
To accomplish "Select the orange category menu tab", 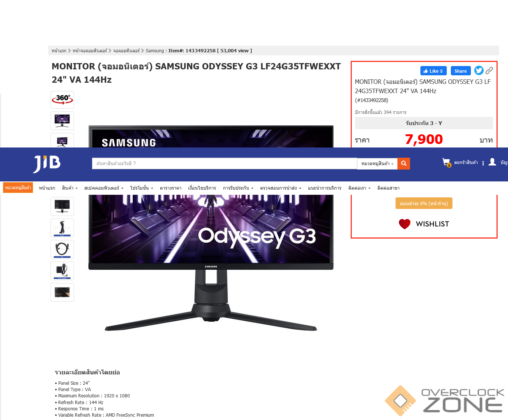I will click(x=18, y=188).
